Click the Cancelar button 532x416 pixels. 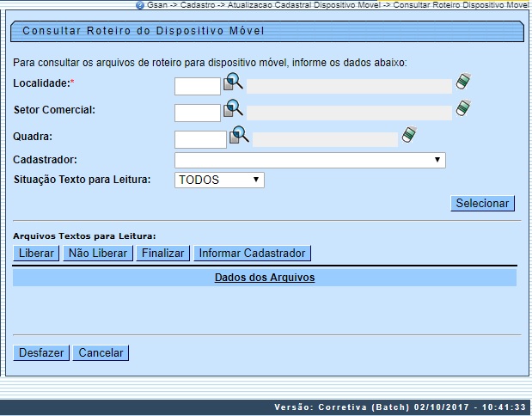click(x=101, y=352)
